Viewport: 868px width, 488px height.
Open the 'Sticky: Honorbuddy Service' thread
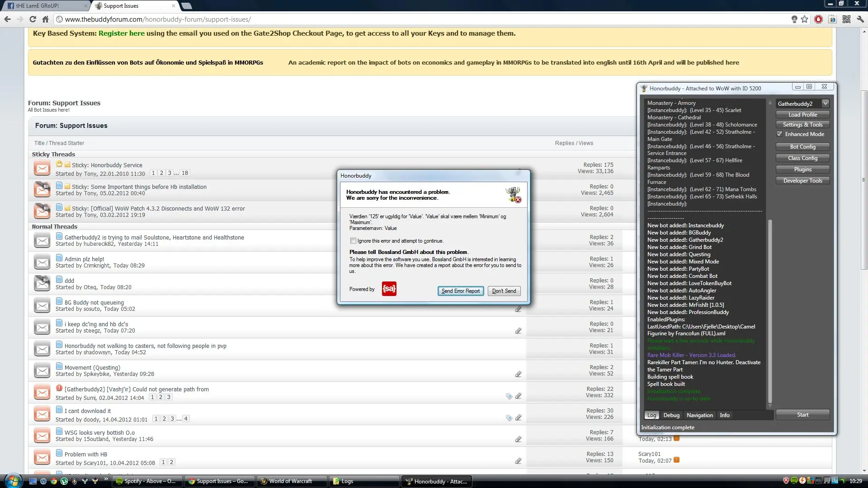pyautogui.click(x=107, y=165)
